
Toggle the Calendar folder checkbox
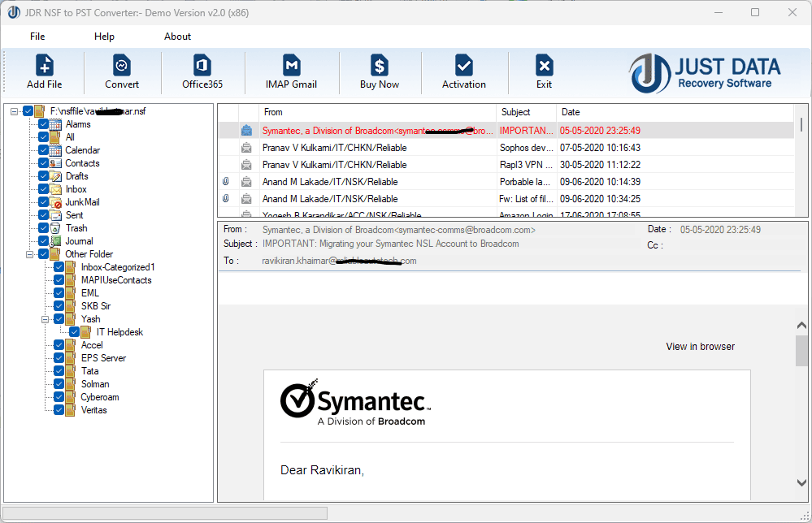44,150
